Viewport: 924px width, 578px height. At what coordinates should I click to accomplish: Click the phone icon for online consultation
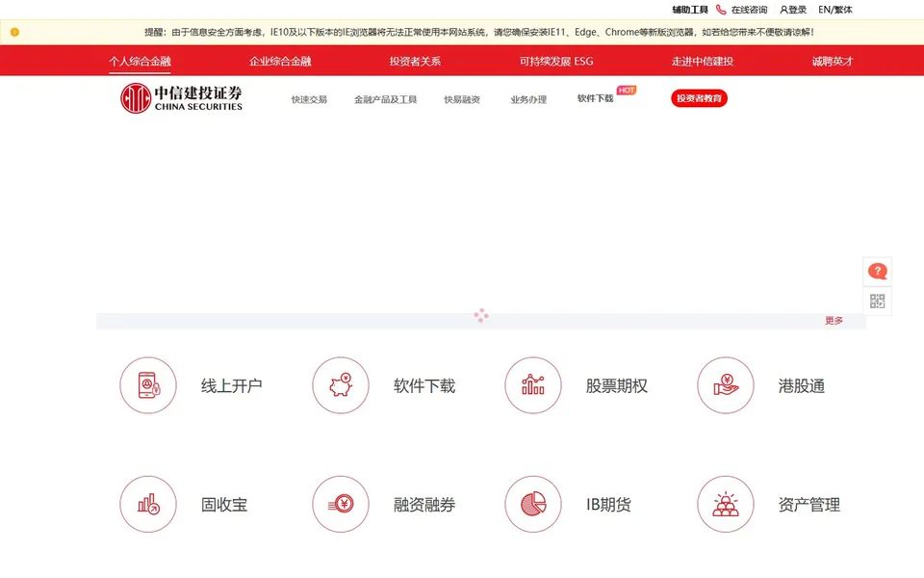point(721,10)
